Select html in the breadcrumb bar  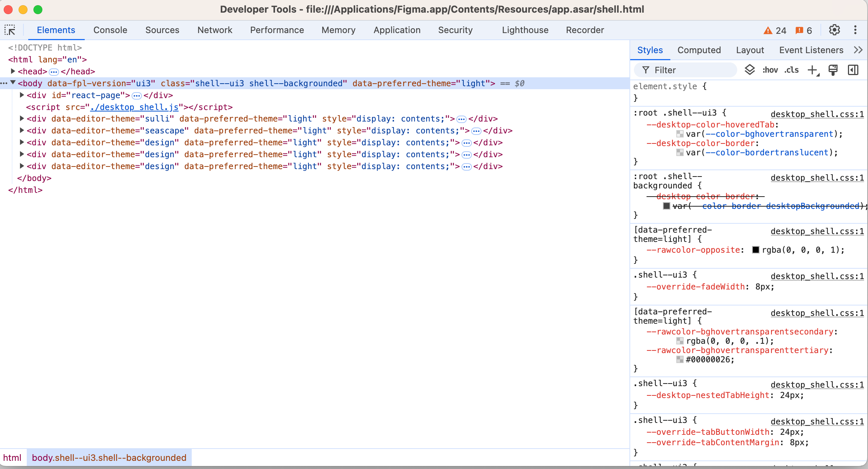click(x=12, y=457)
